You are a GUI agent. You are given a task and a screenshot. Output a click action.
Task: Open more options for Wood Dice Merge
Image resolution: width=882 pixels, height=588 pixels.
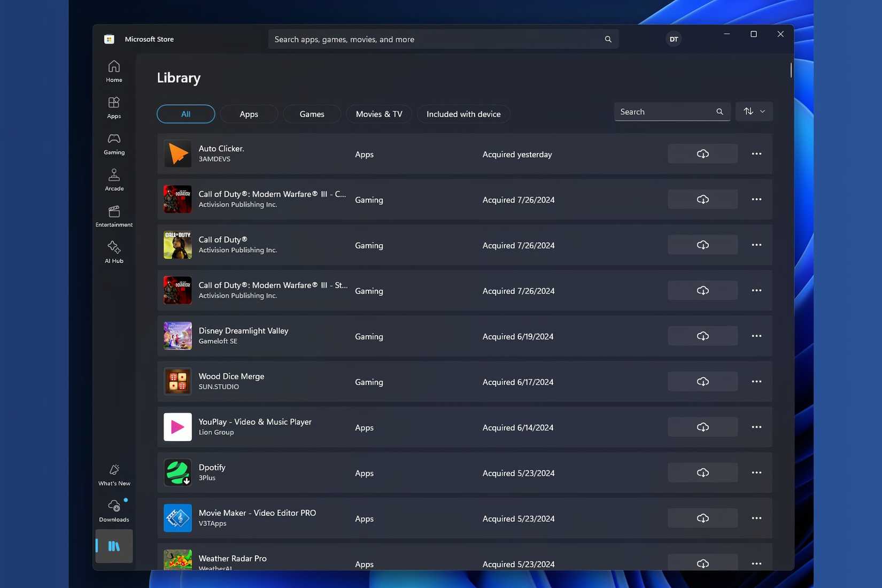756,382
